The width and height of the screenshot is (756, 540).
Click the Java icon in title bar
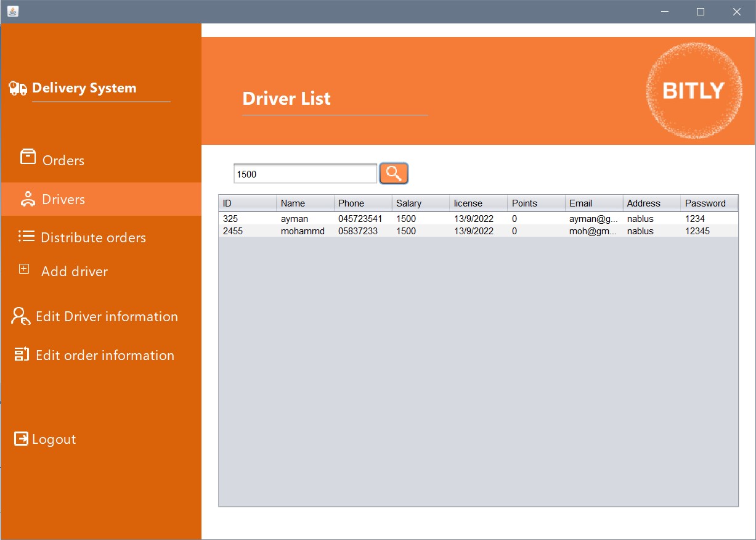[12, 11]
